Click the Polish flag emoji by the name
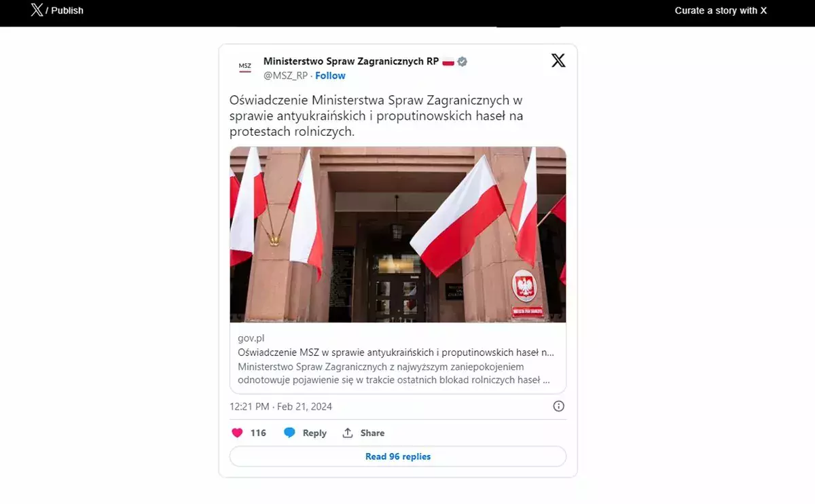The image size is (815, 504). click(x=448, y=62)
